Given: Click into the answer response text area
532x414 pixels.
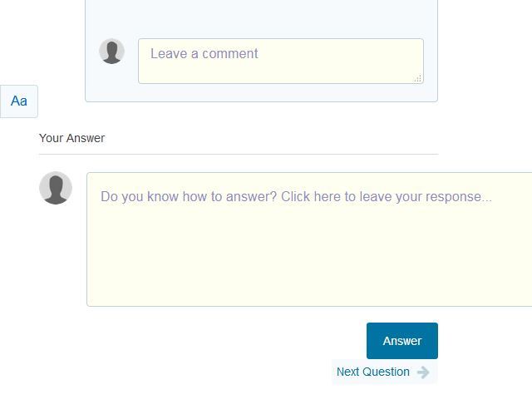Looking at the screenshot, I should click(309, 239).
